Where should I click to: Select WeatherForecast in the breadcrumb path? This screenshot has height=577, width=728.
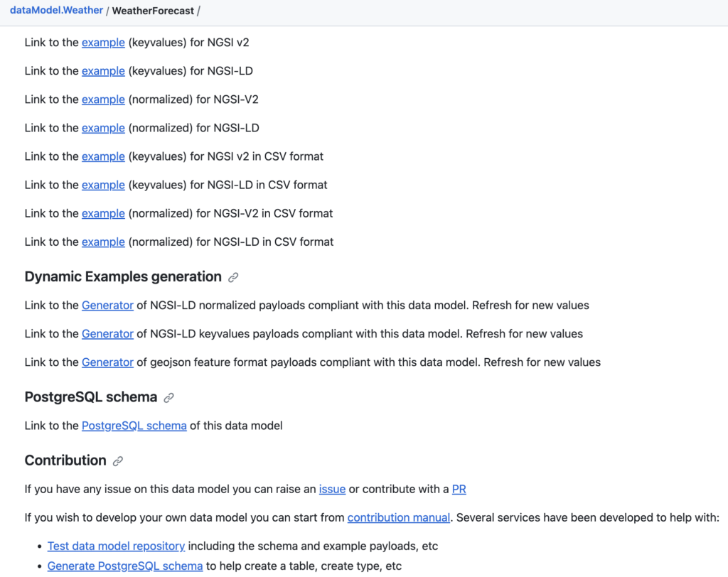(x=153, y=11)
